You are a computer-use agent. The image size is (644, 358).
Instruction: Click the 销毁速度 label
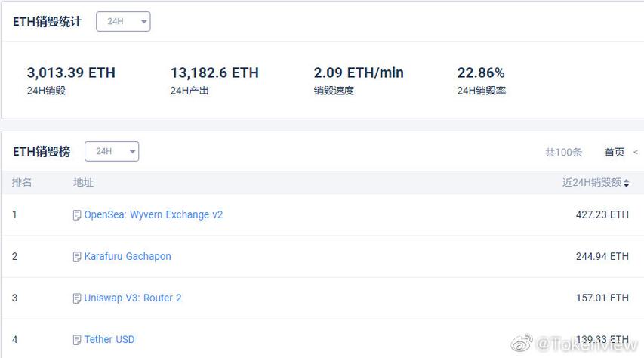pos(334,91)
